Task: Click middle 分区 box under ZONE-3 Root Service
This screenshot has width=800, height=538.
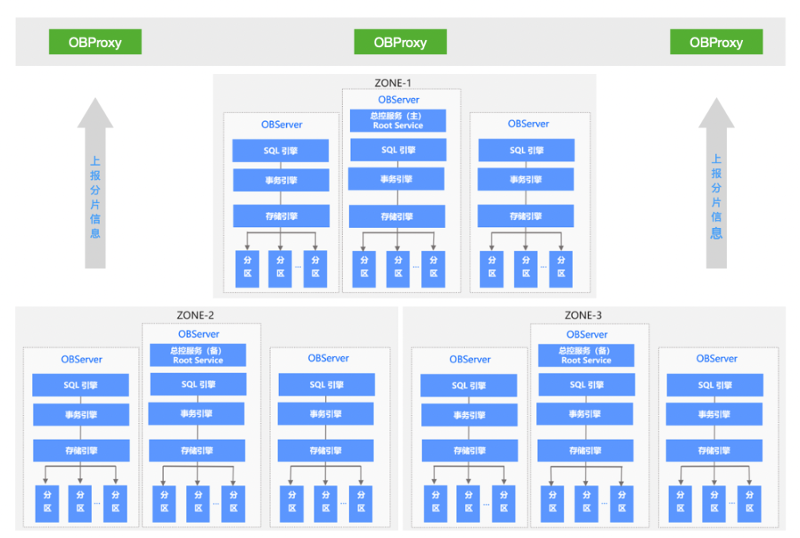Action: [x=586, y=503]
